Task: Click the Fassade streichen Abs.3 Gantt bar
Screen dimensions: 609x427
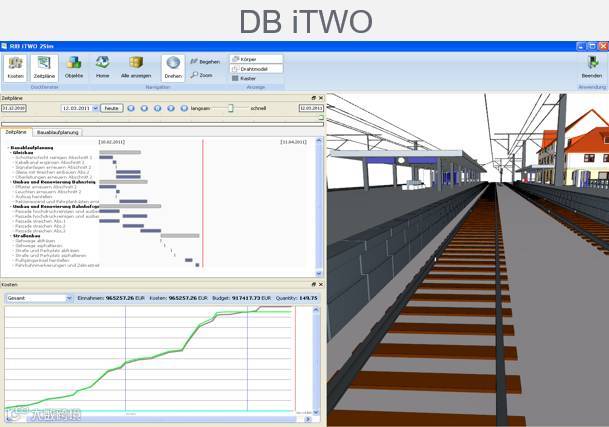Action: 151,231
